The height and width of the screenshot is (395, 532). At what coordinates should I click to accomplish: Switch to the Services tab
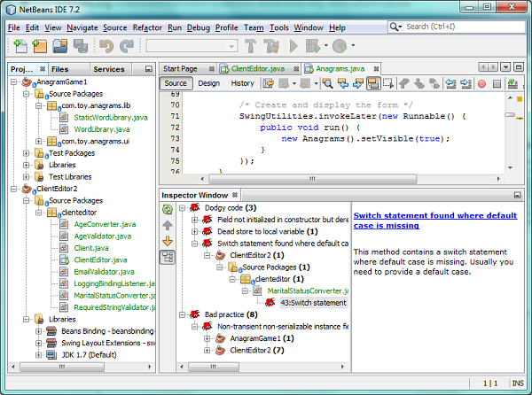pos(109,69)
